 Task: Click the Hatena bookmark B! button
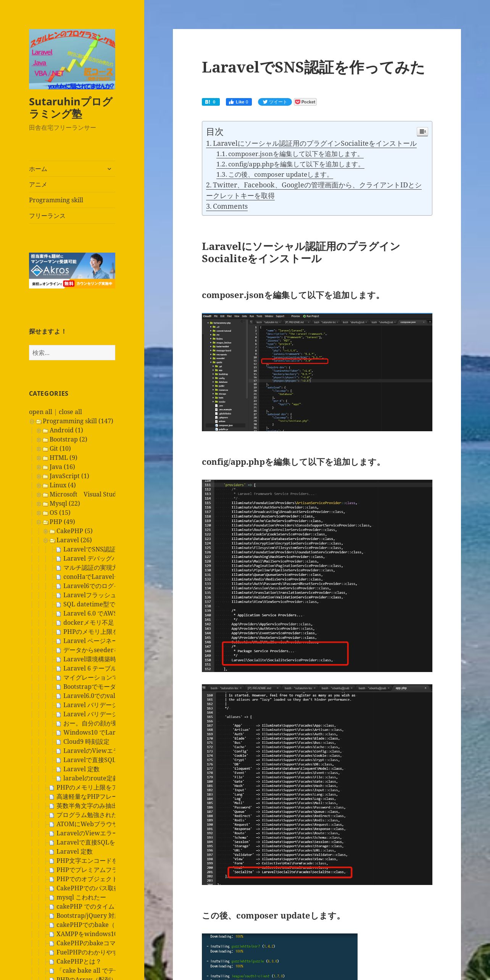point(211,102)
